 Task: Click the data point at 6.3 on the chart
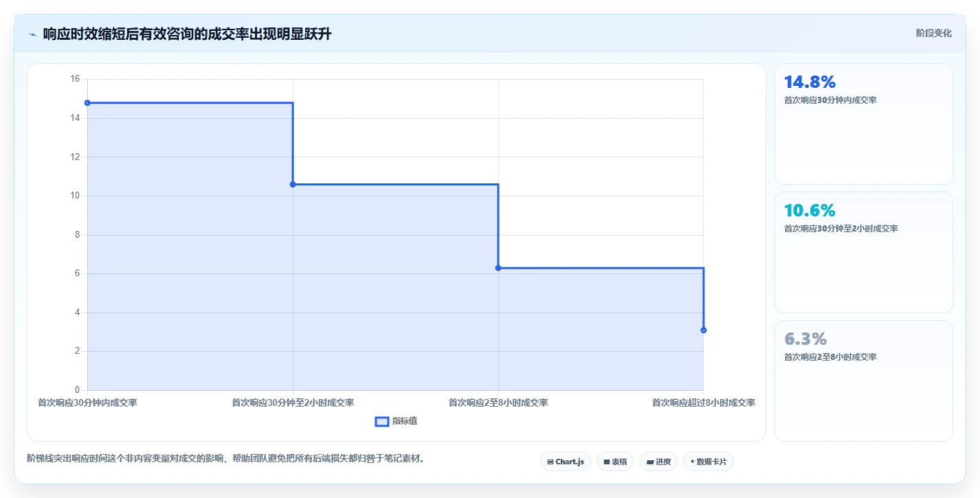498,268
